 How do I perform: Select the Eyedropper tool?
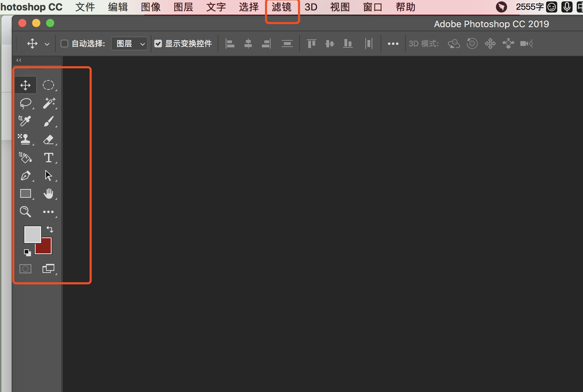25,121
